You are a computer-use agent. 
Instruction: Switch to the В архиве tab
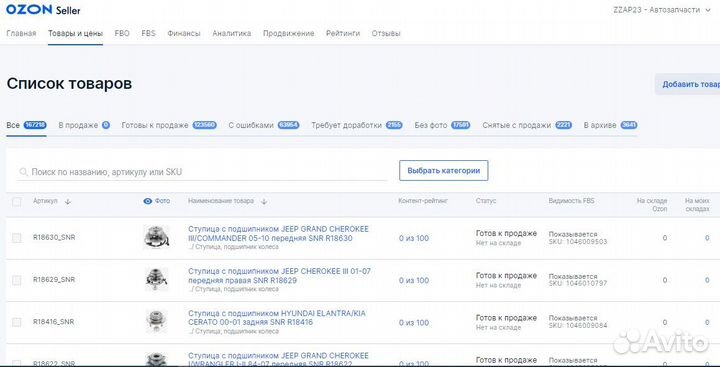[610, 125]
